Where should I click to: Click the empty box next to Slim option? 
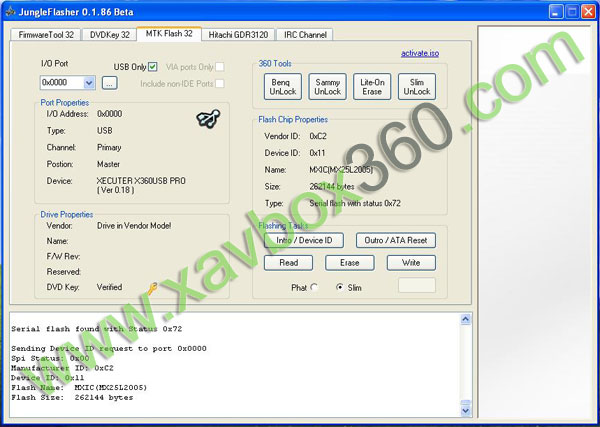[417, 285]
